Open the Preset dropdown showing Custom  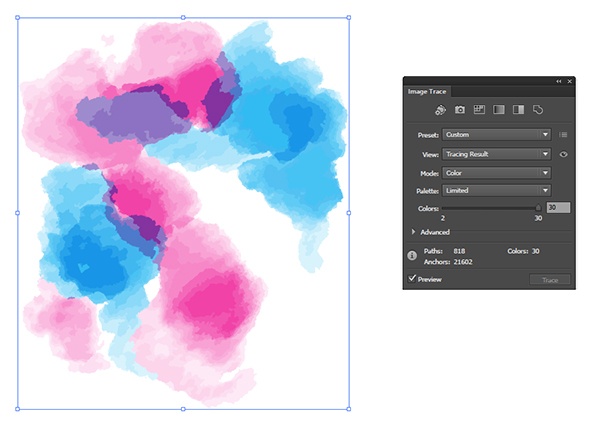click(497, 135)
